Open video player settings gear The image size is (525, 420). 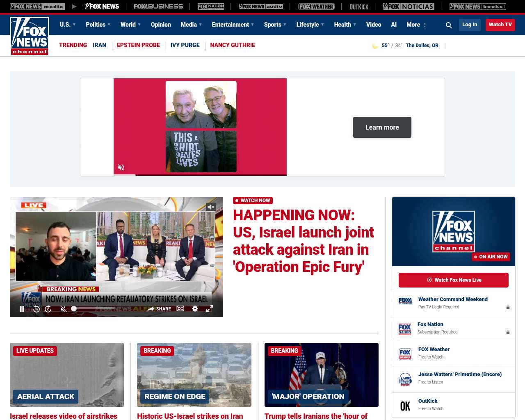tap(195, 309)
